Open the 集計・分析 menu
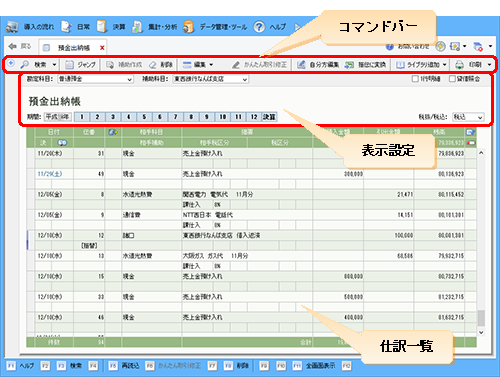Viewport: 500px width, 377px height. coord(155,27)
